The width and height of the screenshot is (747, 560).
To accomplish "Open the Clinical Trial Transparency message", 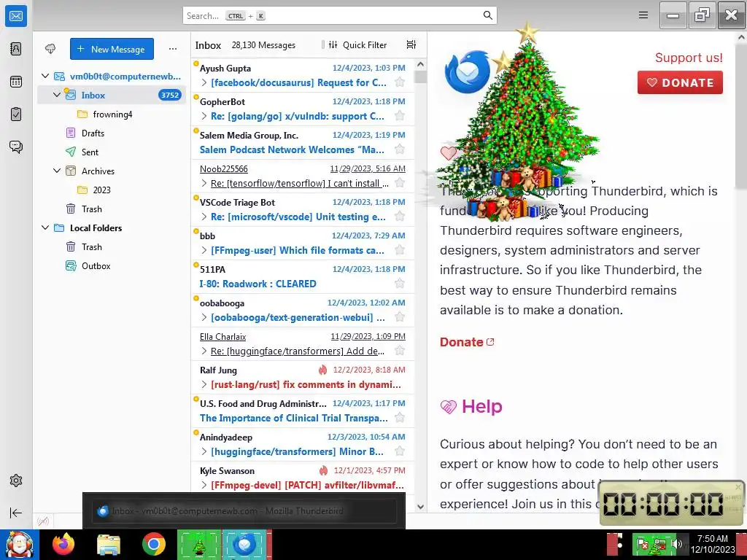I will pos(303,411).
